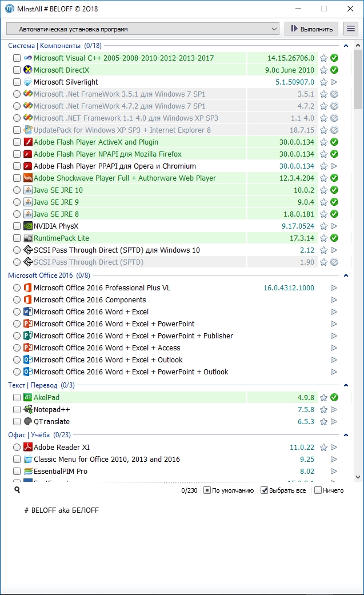Image resolution: width=364 pixels, height=595 pixels.
Task: Click the search magnifier icon
Action: [x=17, y=490]
